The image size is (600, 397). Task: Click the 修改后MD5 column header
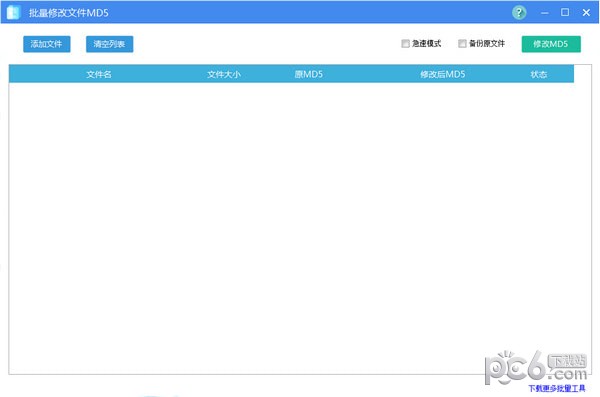[x=443, y=74]
